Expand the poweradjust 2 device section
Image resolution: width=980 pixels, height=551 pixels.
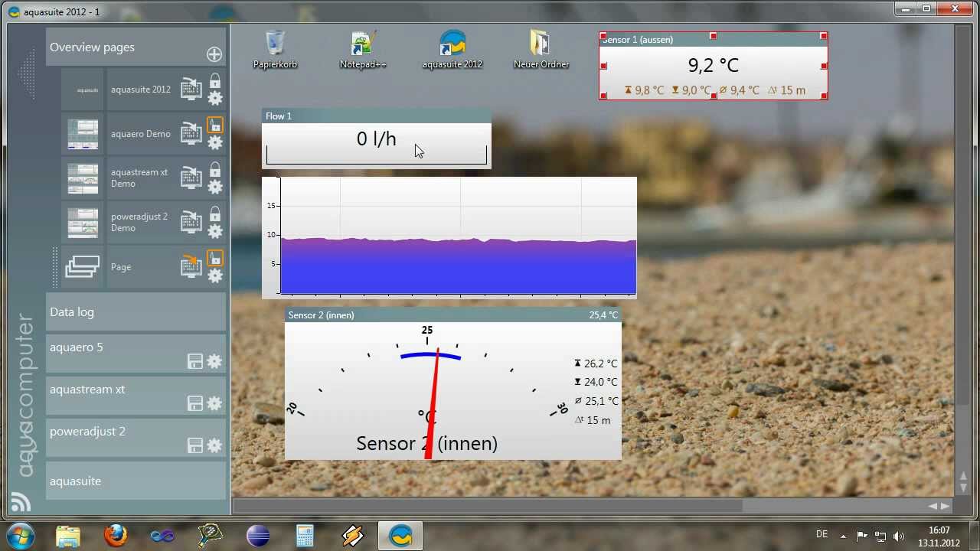136,439
